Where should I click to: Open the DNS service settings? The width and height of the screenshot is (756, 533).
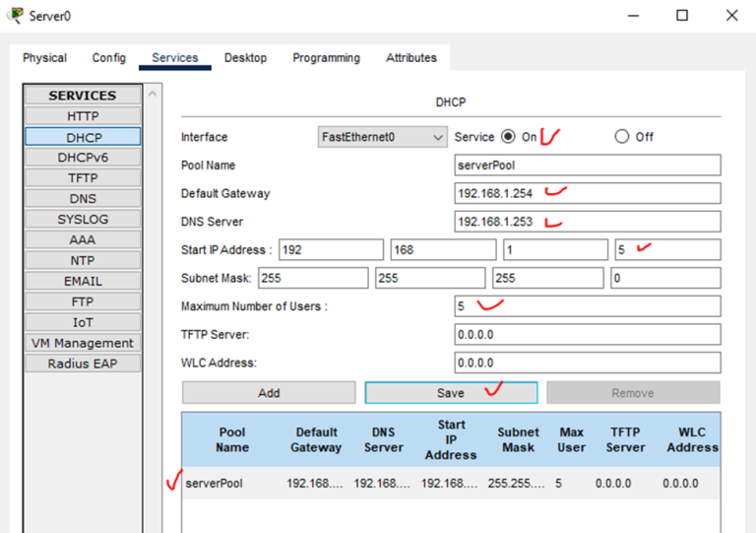click(83, 199)
